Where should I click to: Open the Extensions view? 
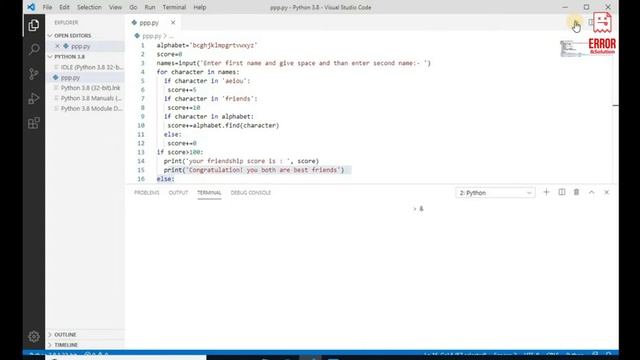(x=34, y=123)
